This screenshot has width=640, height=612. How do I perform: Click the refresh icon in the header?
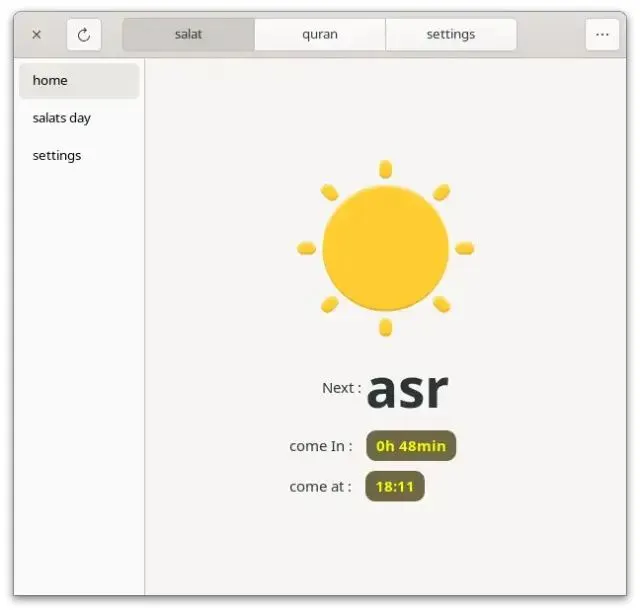(x=84, y=35)
